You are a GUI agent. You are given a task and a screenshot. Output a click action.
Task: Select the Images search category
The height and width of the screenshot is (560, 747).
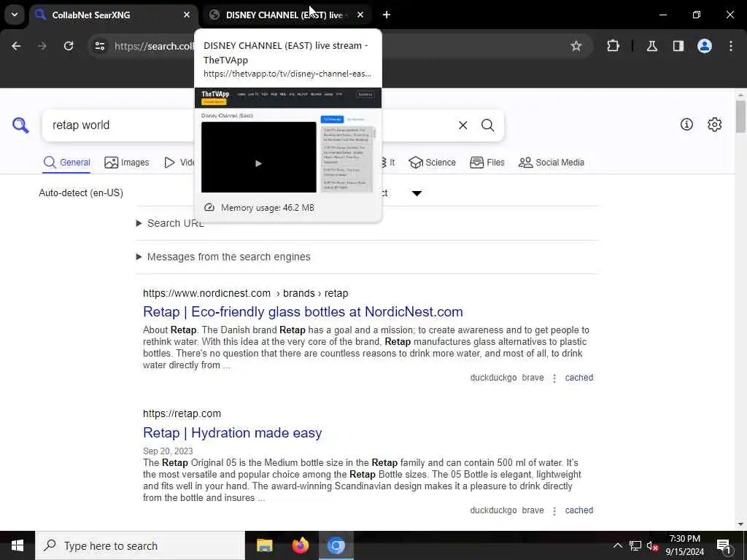[x=127, y=163]
